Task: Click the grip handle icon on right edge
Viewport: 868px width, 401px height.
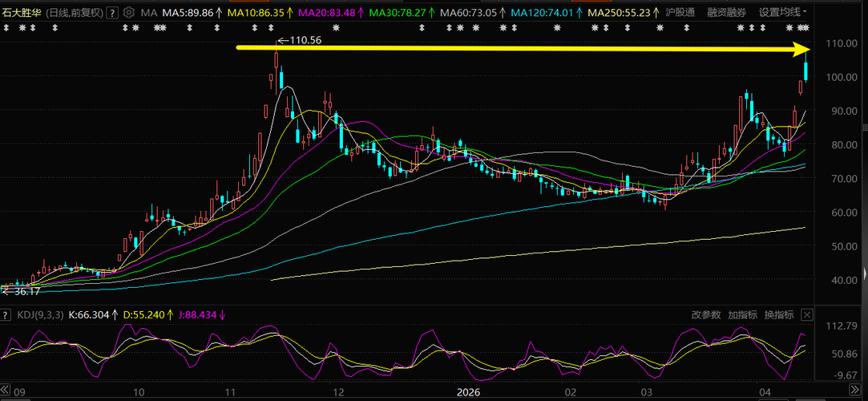Action: pyautogui.click(x=866, y=128)
